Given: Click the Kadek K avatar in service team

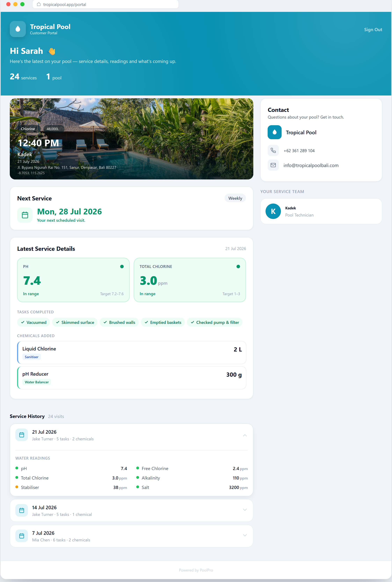Looking at the screenshot, I should pyautogui.click(x=273, y=211).
